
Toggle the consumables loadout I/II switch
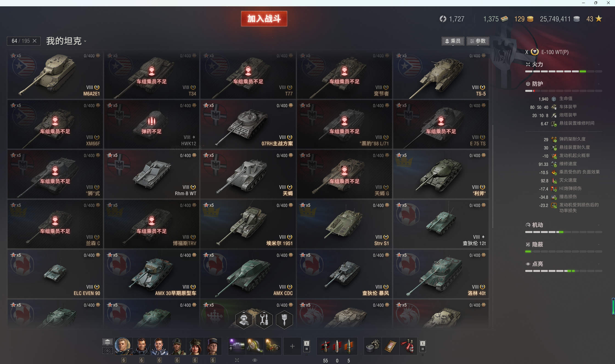coord(423,346)
